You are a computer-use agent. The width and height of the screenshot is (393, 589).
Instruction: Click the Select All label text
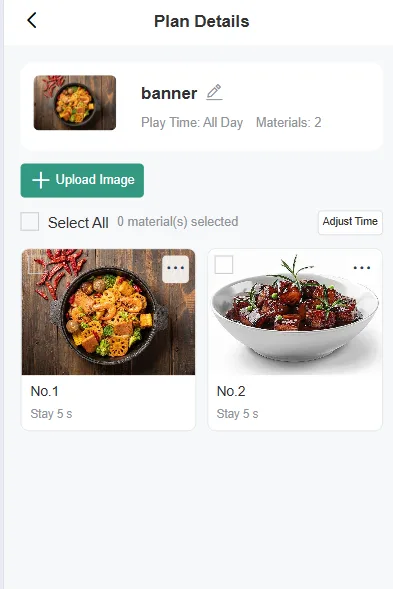pyautogui.click(x=78, y=223)
